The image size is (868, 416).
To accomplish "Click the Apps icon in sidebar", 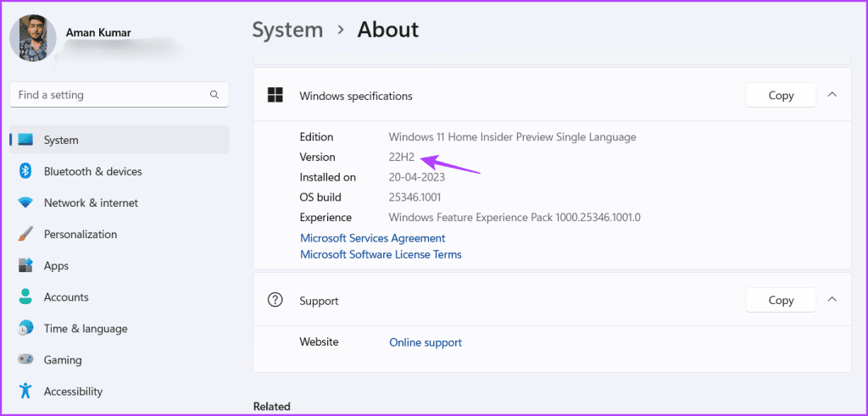I will point(25,265).
